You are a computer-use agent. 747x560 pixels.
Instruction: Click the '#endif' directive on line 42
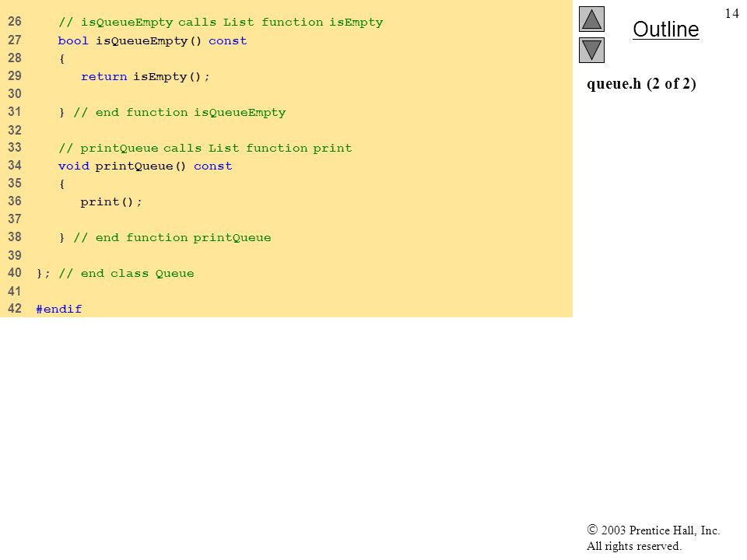tap(59, 309)
